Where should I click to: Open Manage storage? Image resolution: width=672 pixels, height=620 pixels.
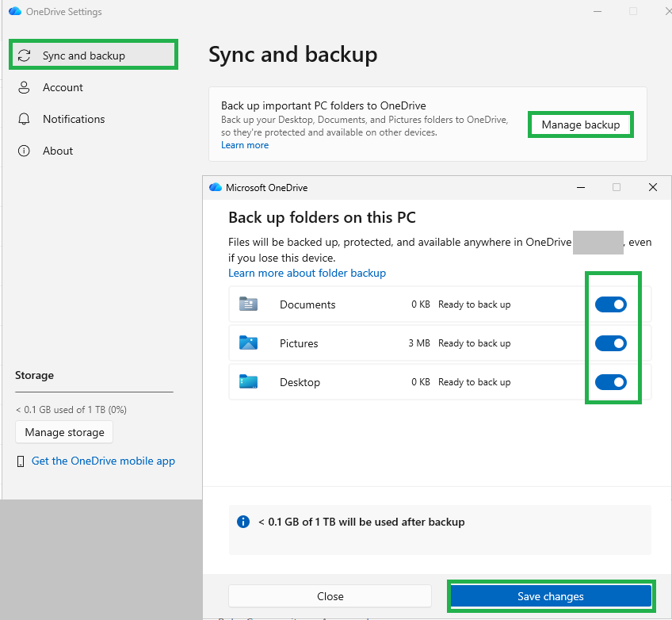[x=64, y=432]
